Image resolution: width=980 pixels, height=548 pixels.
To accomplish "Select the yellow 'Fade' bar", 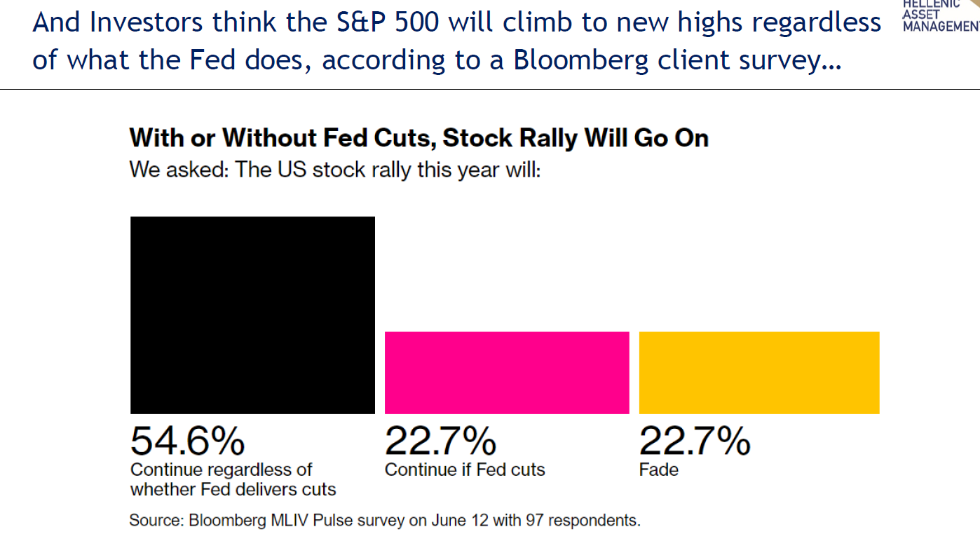I will [x=759, y=372].
